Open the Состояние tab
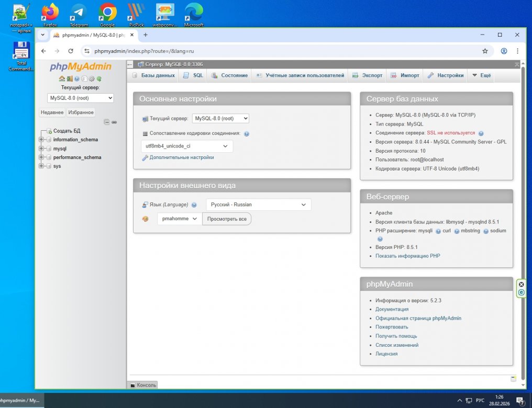This screenshot has width=532, height=408. (x=229, y=75)
